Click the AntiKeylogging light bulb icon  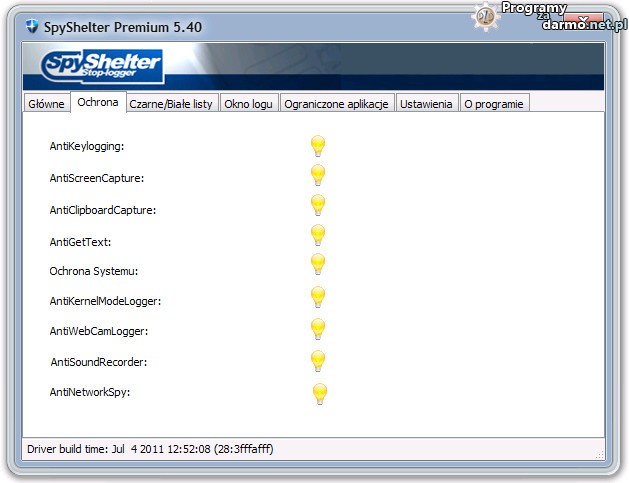pos(317,146)
